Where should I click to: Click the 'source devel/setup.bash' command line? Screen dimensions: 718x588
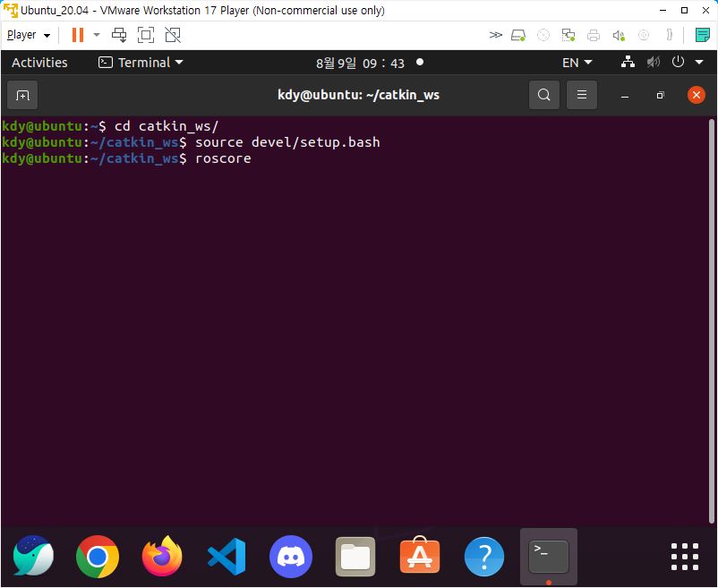[x=287, y=142]
